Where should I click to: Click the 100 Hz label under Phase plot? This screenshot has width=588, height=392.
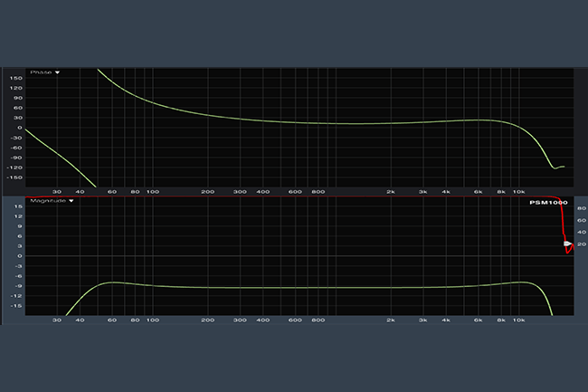153,192
